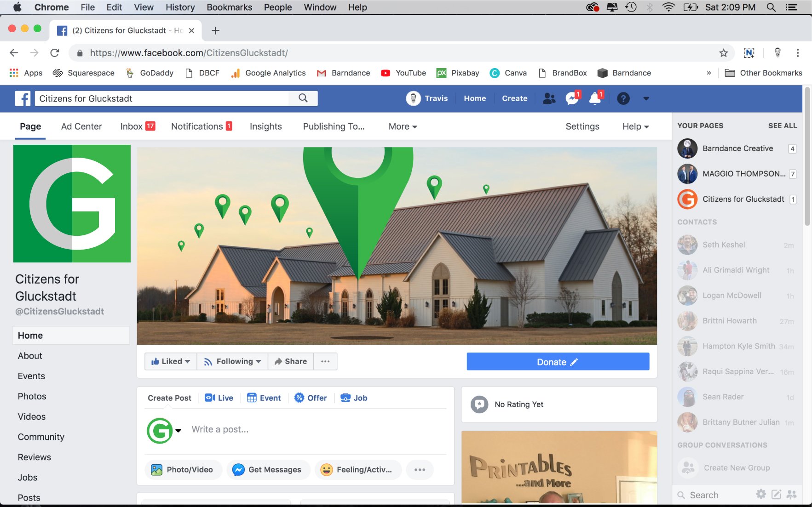This screenshot has width=812, height=507.
Task: Click the Job post option
Action: point(353,398)
